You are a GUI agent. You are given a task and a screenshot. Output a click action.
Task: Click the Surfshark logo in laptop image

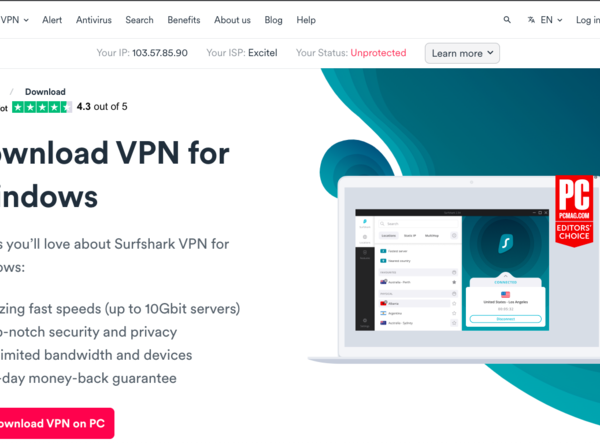coord(505,243)
